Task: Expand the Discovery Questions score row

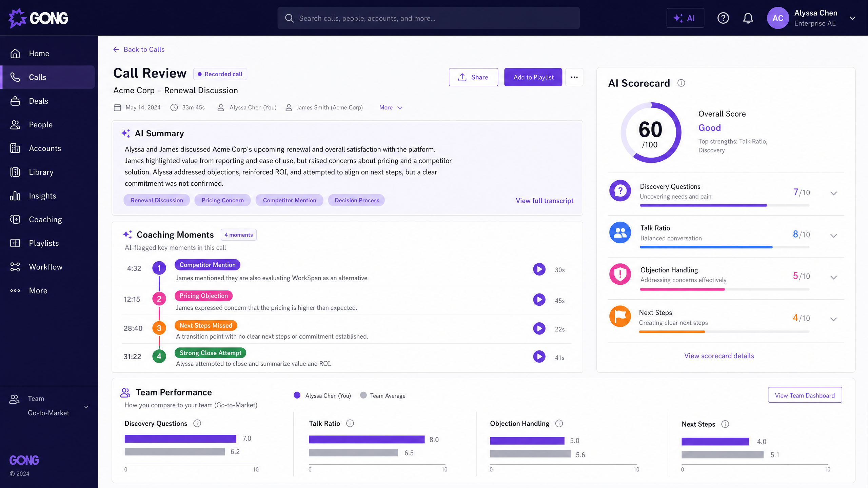Action: coord(833,193)
